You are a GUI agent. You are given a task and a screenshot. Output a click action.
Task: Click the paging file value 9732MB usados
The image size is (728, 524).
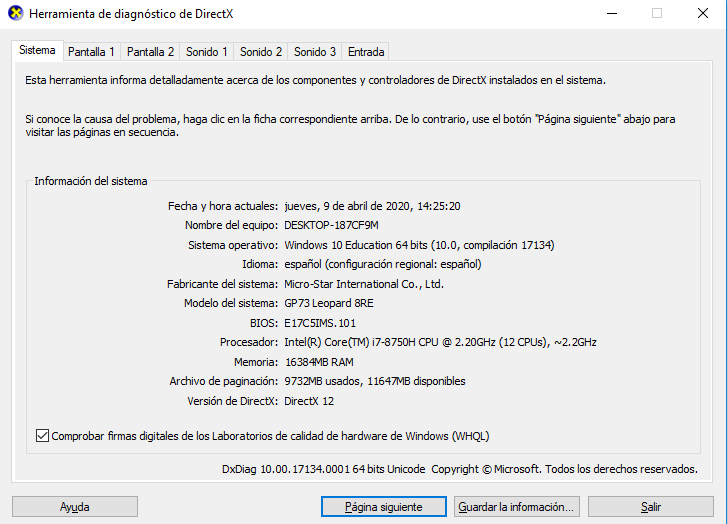point(375,381)
